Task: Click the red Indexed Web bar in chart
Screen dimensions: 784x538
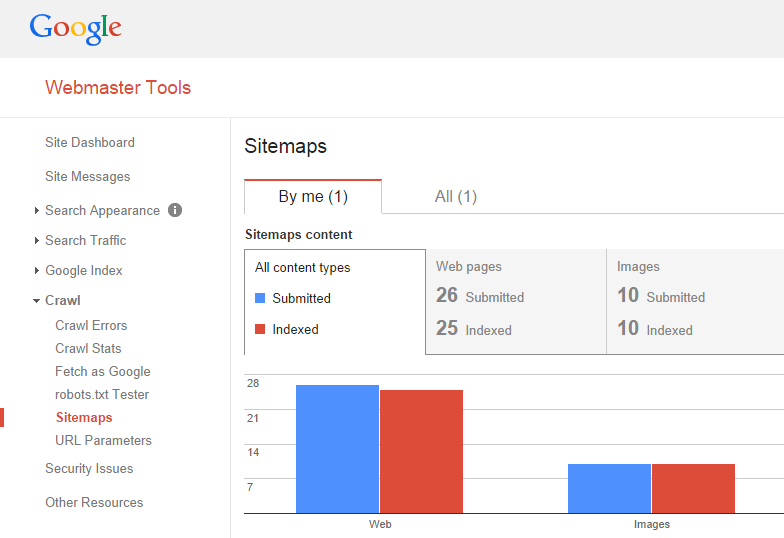Action: pos(421,451)
